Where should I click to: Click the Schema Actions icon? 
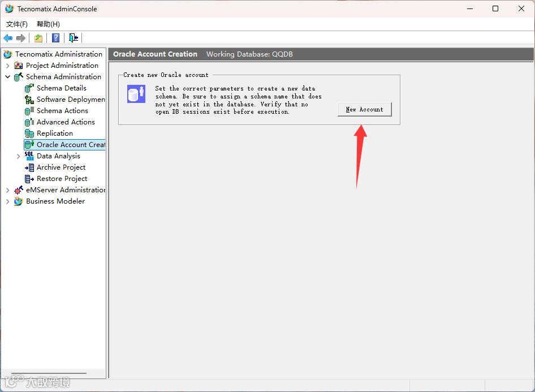tap(29, 111)
